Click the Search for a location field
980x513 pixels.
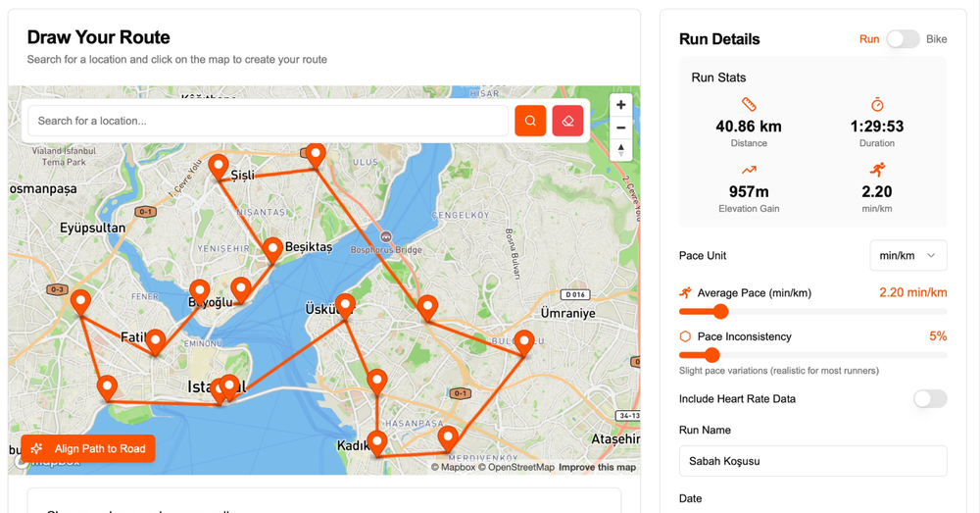(x=268, y=121)
